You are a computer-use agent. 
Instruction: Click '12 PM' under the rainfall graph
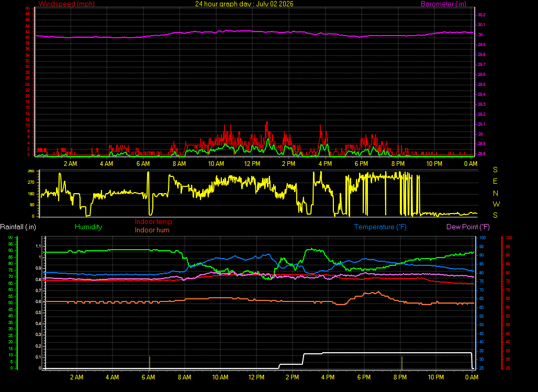[x=256, y=377]
